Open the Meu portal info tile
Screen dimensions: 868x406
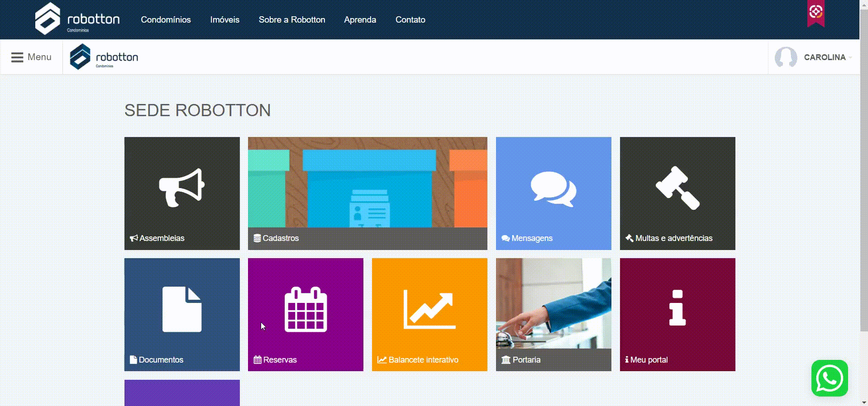coord(677,314)
